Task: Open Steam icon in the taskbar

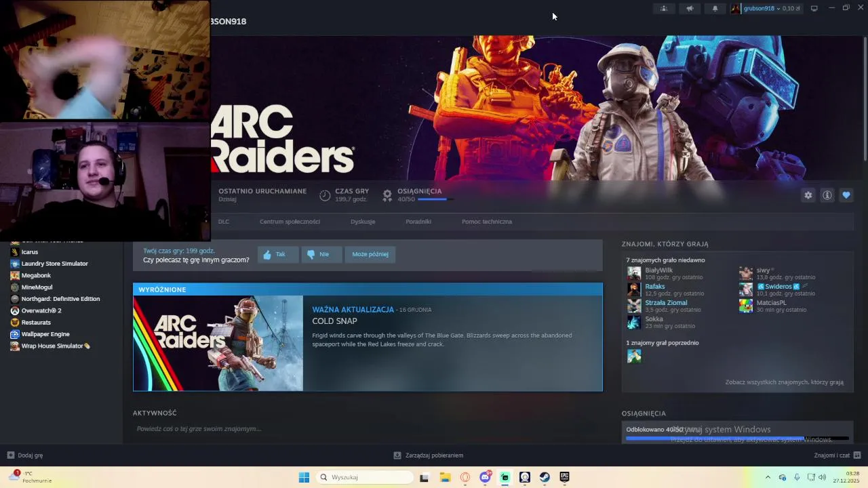Action: click(x=545, y=477)
